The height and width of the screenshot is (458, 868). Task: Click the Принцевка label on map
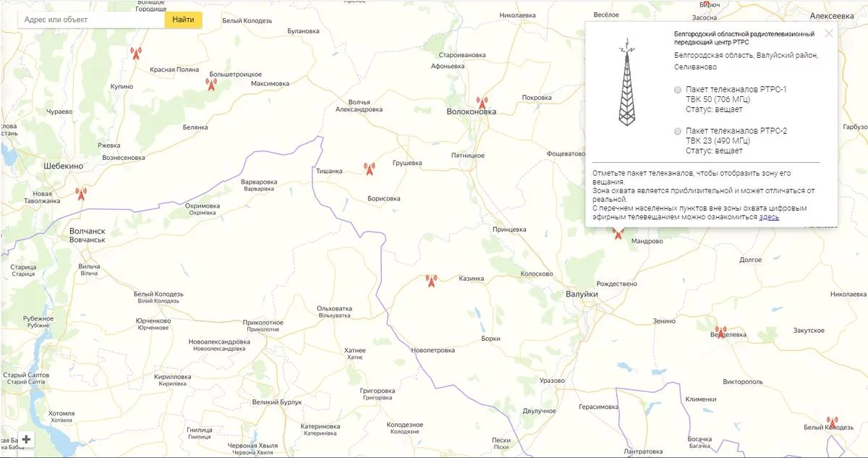(509, 229)
